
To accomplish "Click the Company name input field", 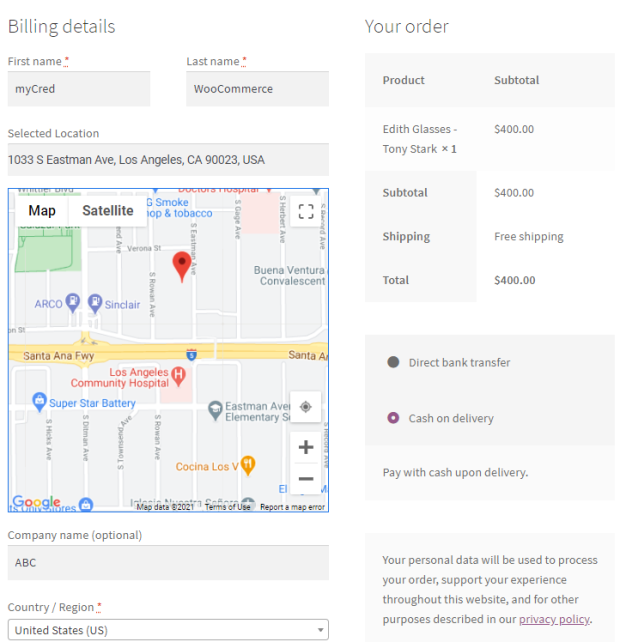I will pyautogui.click(x=168, y=563).
